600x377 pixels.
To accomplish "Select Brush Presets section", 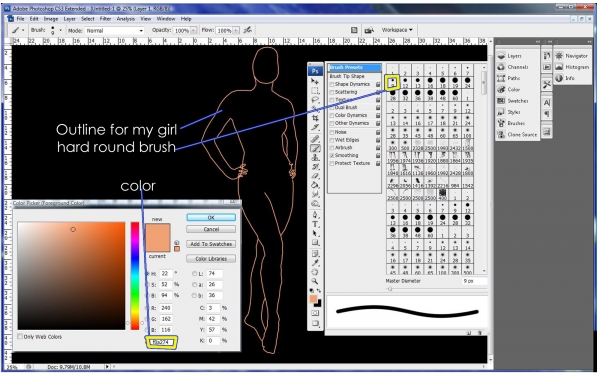I will pyautogui.click(x=355, y=67).
